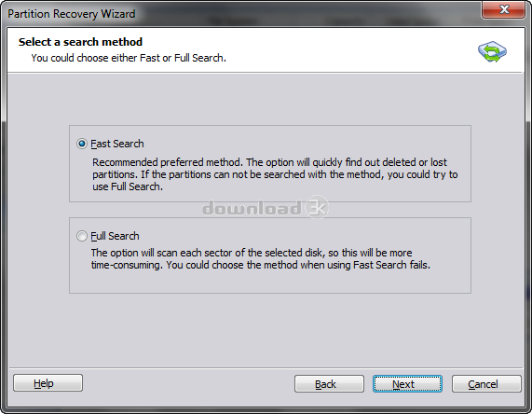Viewport: 532px width, 414px height.
Task: Click the partition recovery drive icon with green arrows
Action: (x=492, y=51)
